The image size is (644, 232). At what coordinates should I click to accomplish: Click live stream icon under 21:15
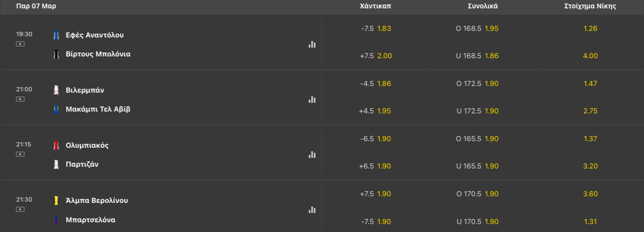click(20, 154)
